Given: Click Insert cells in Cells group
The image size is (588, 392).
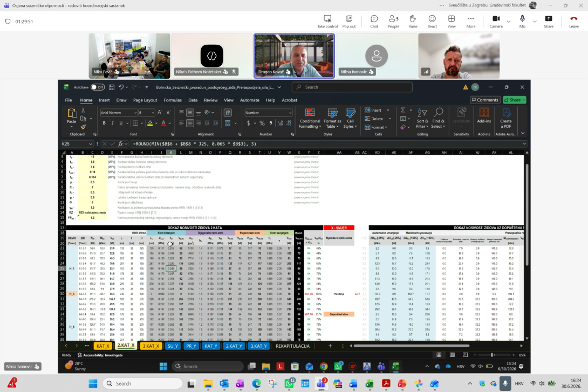Looking at the screenshot, I should (x=373, y=110).
